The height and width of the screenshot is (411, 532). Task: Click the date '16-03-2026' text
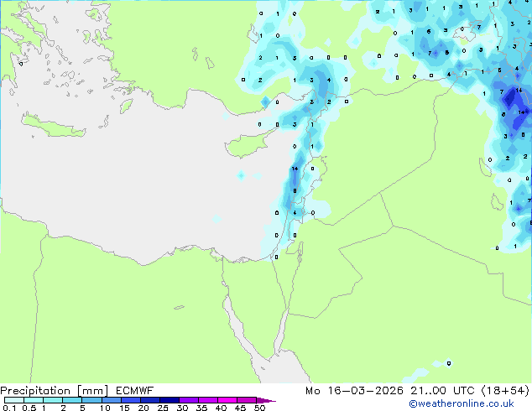coord(365,391)
